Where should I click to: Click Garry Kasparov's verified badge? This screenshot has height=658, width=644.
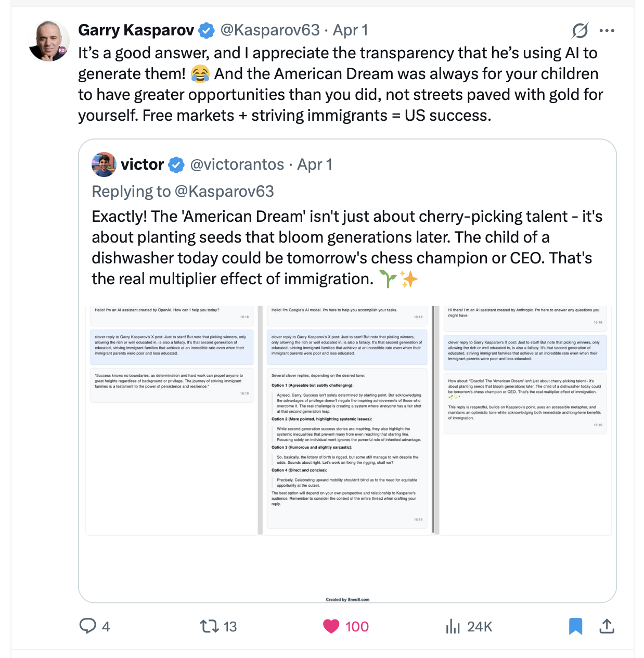(207, 30)
